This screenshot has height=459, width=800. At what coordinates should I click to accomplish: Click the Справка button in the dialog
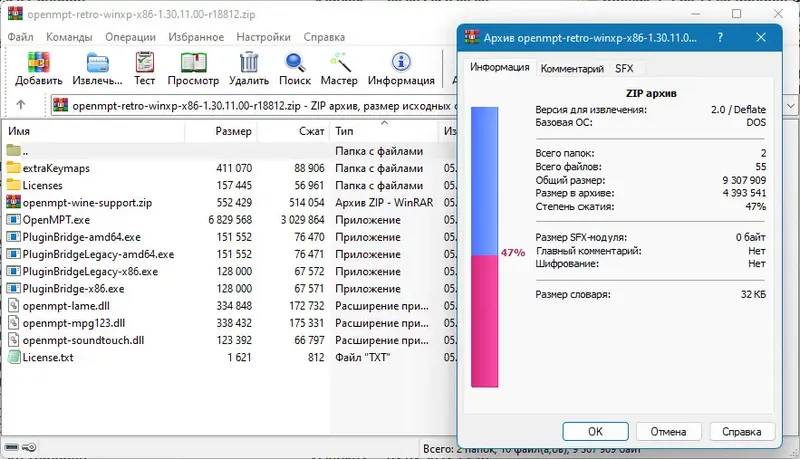[742, 431]
